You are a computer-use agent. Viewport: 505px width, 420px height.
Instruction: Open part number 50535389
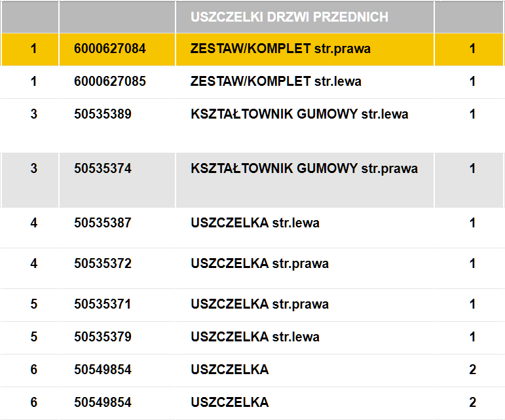103,115
